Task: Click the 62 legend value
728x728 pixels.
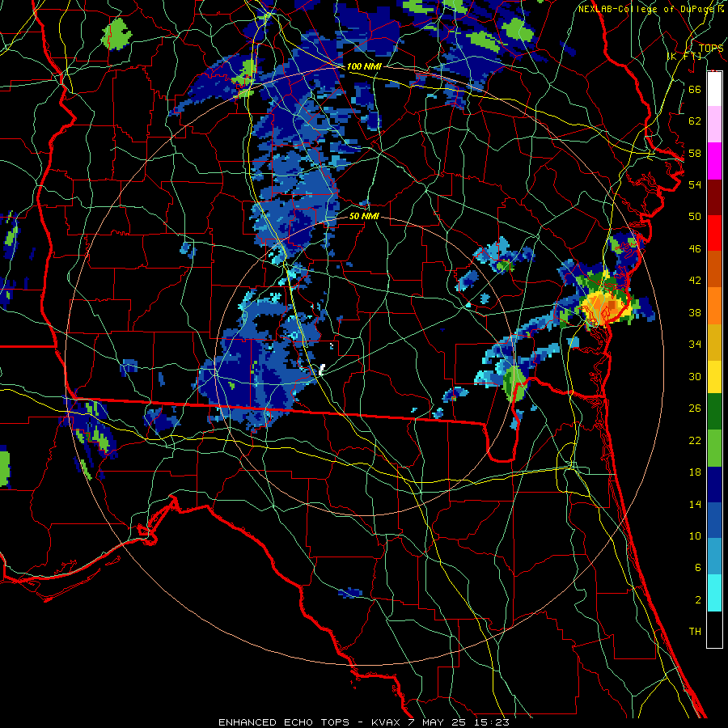Action: tap(695, 121)
